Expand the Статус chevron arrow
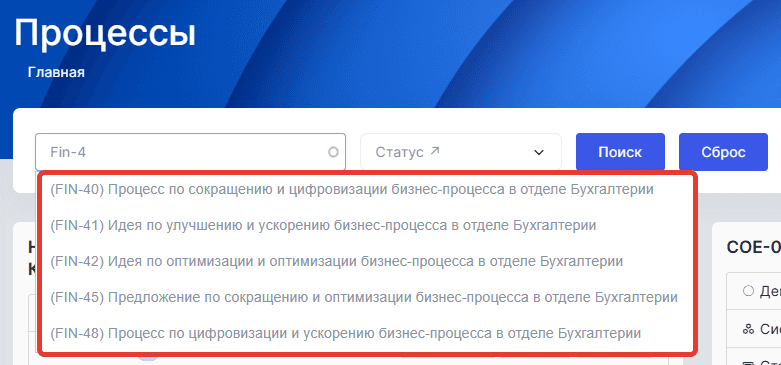 pos(538,152)
